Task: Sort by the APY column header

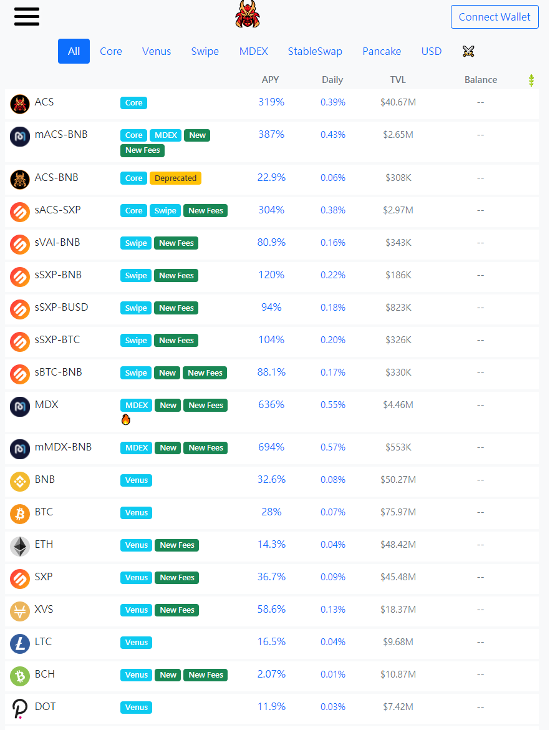Action: coord(270,80)
